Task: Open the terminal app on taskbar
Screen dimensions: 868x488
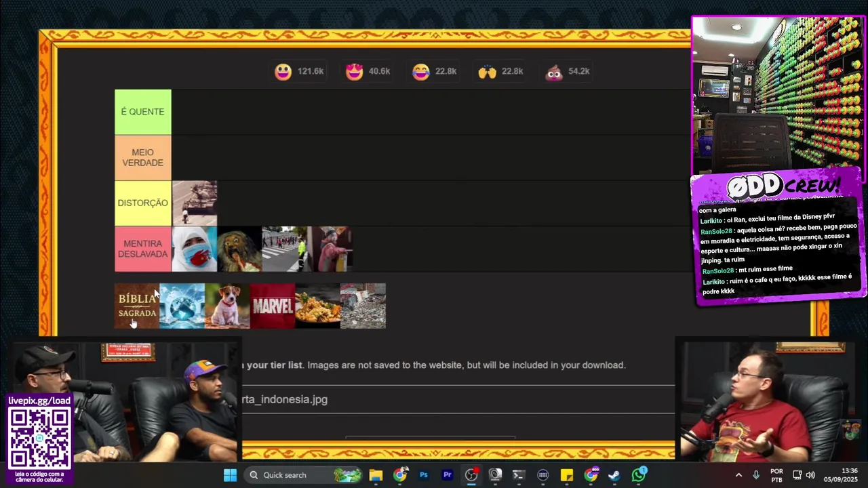Action: click(x=519, y=475)
